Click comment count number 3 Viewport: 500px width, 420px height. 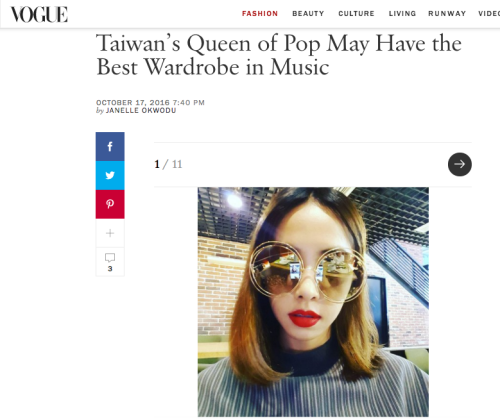click(x=110, y=269)
